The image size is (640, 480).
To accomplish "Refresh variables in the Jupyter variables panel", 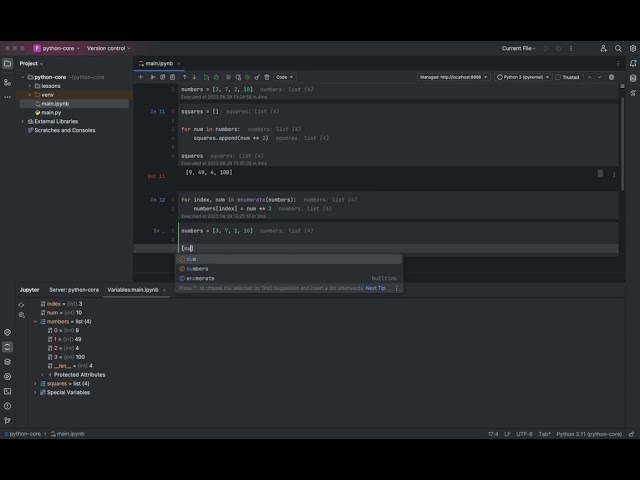I will pyautogui.click(x=21, y=304).
